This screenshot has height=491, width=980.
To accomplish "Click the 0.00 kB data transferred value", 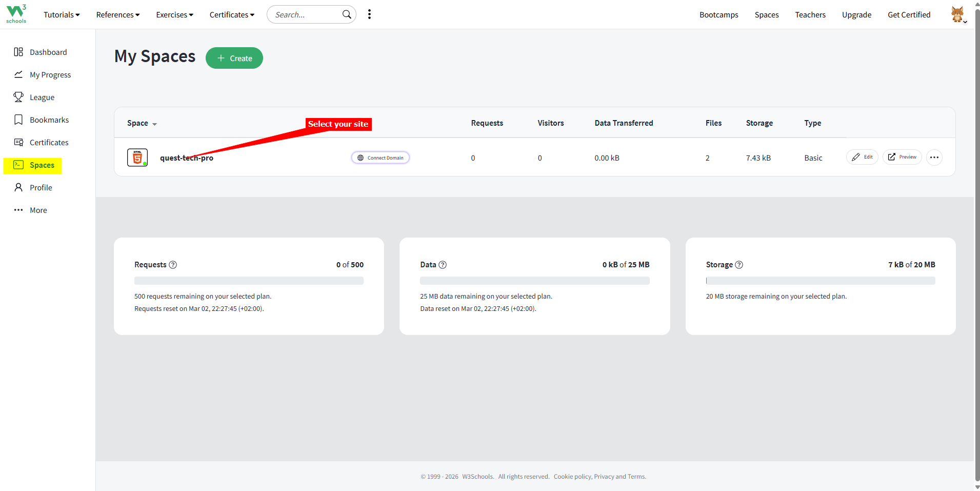I will coord(607,158).
